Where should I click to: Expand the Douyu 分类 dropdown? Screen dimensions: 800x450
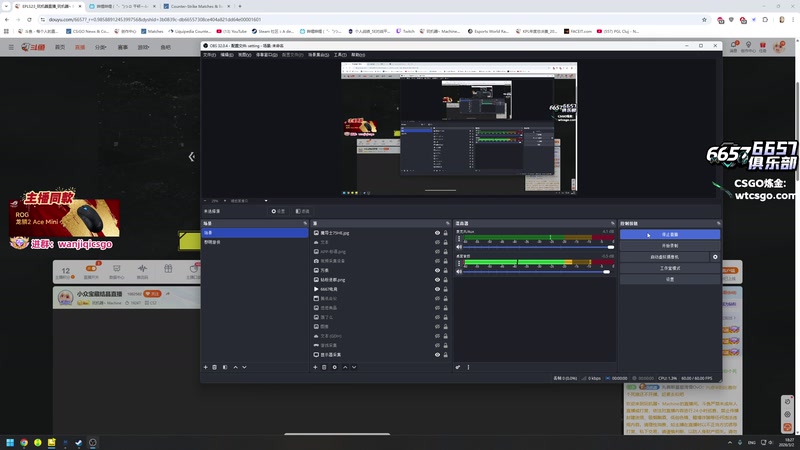tap(100, 47)
